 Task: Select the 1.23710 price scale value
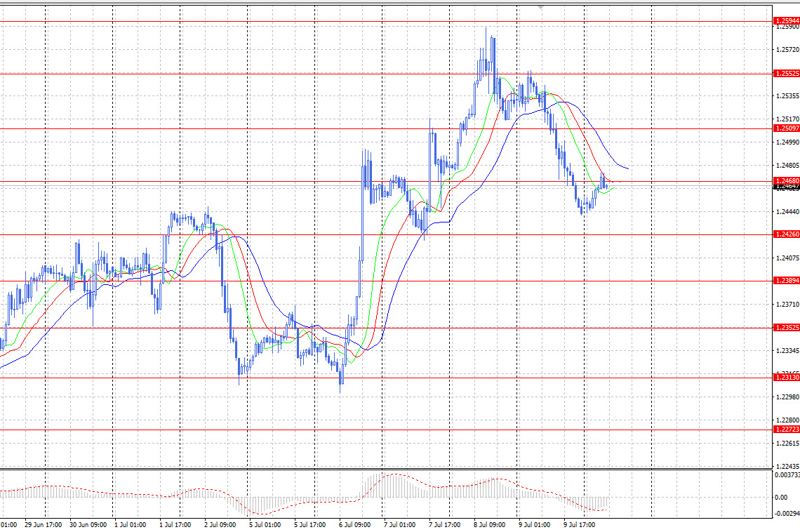[787, 305]
